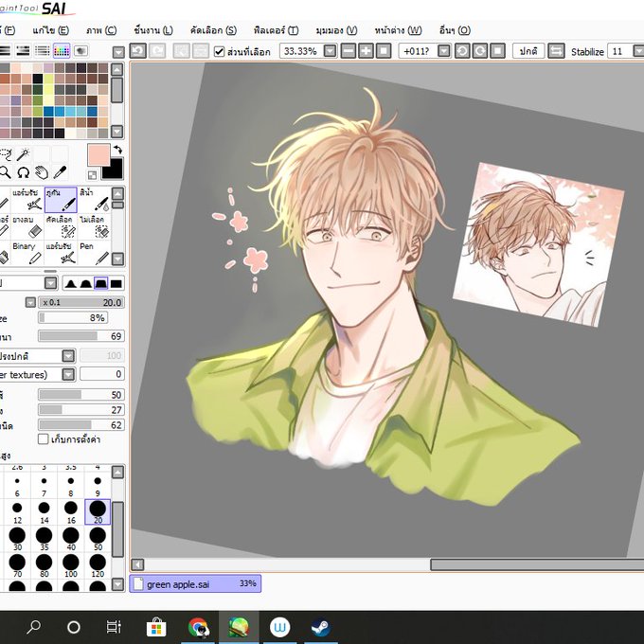Open the หน้าต่าง (W) menu
The width and height of the screenshot is (644, 644).
pos(398,30)
